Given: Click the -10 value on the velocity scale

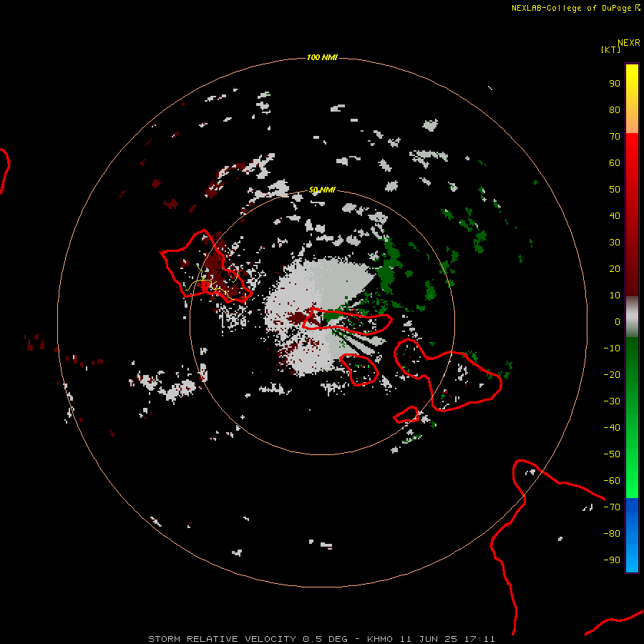Looking at the screenshot, I should point(612,348).
